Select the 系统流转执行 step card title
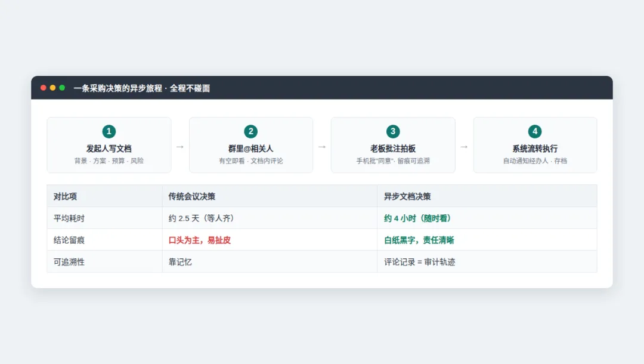The width and height of the screenshot is (644, 364). point(535,149)
